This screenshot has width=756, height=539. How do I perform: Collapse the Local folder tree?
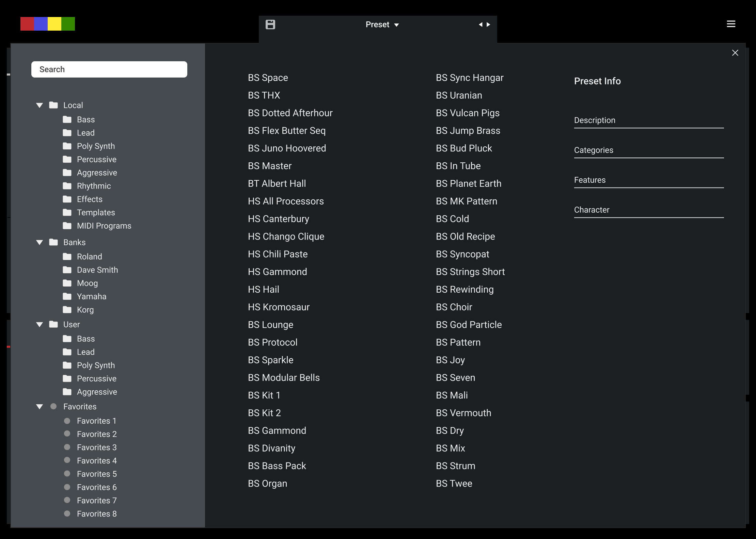tap(40, 105)
